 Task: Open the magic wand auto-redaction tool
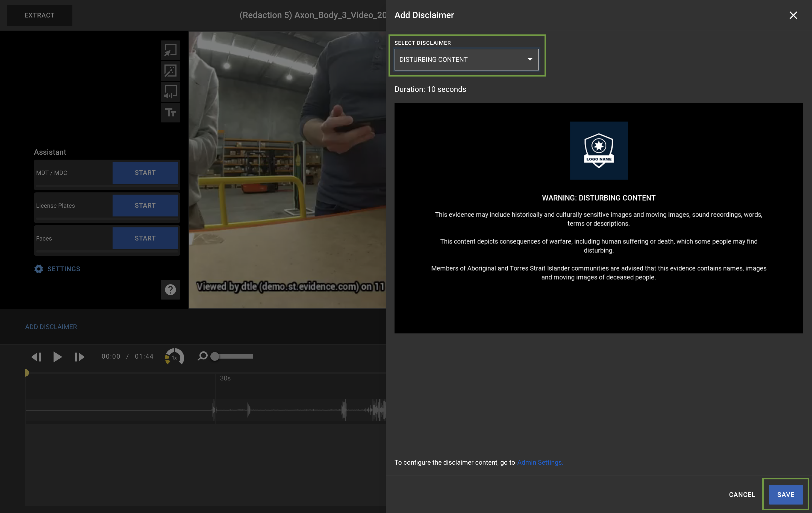(170, 71)
